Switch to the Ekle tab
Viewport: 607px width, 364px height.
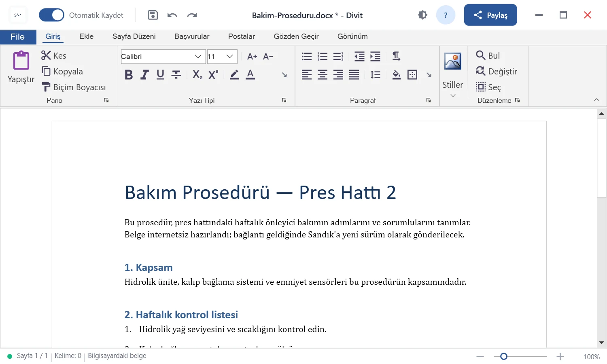click(87, 36)
